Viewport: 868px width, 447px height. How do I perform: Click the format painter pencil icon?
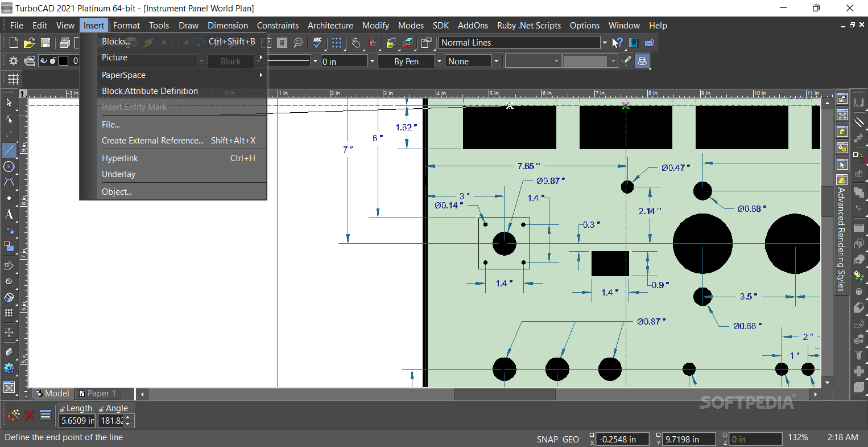coord(626,61)
